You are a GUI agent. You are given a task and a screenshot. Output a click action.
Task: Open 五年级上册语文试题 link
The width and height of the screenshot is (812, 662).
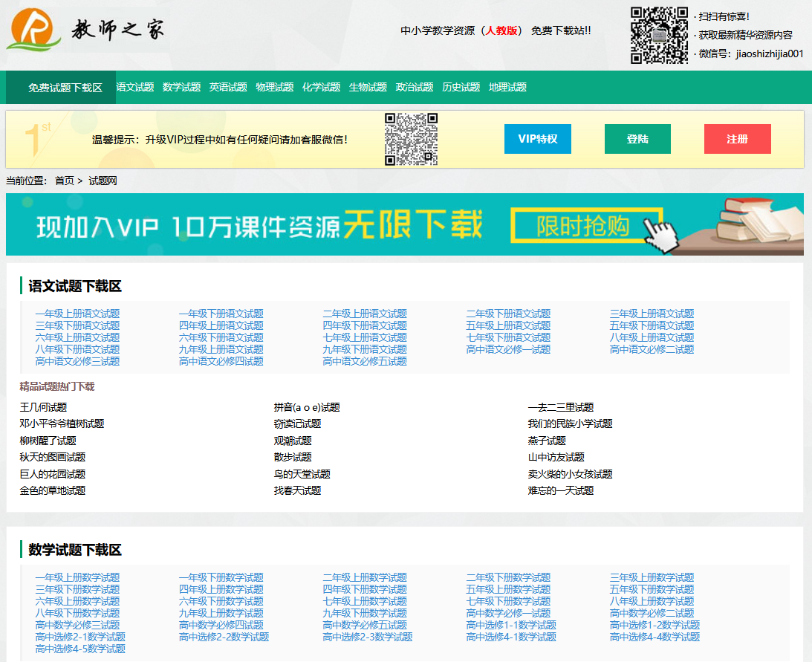point(509,325)
